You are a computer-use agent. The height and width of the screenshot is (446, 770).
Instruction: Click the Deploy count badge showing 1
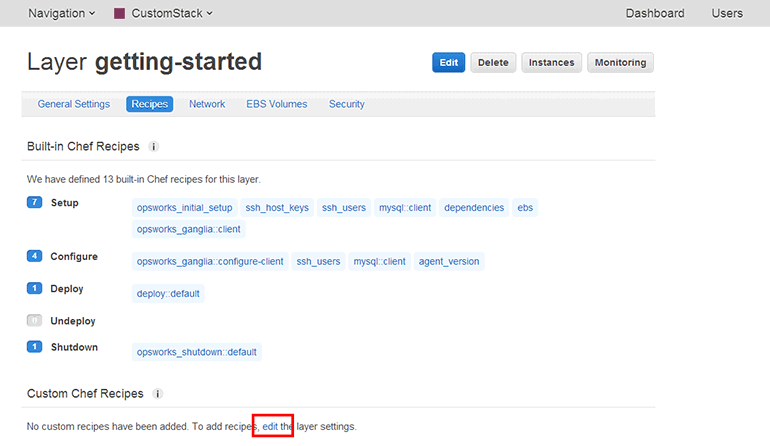coord(34,289)
